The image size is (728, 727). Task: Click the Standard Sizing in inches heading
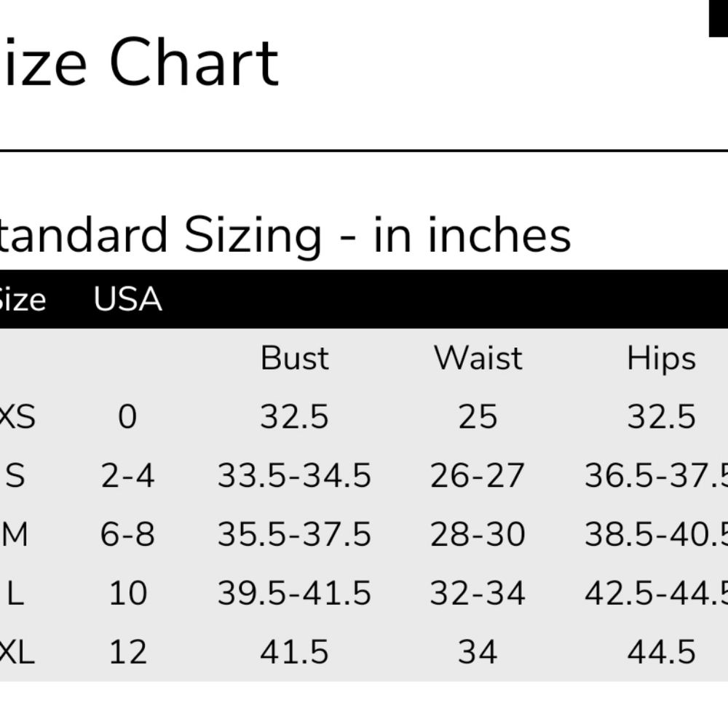284,235
